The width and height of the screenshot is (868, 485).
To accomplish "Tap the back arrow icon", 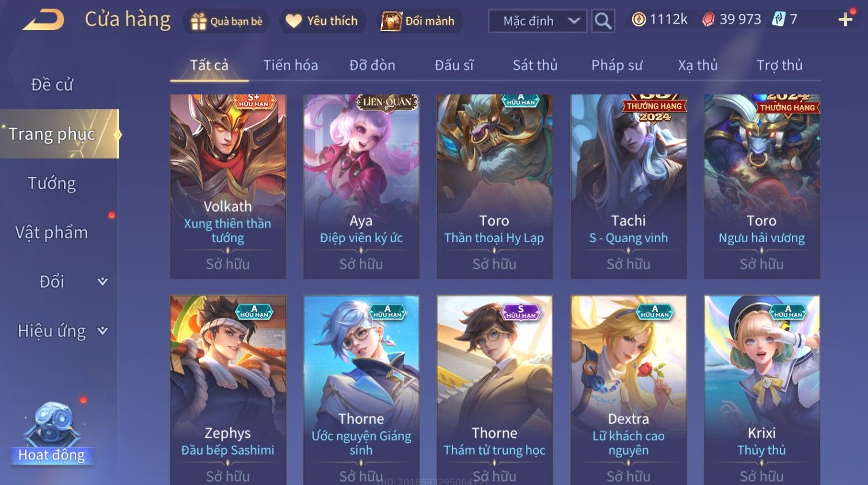I will click(43, 20).
